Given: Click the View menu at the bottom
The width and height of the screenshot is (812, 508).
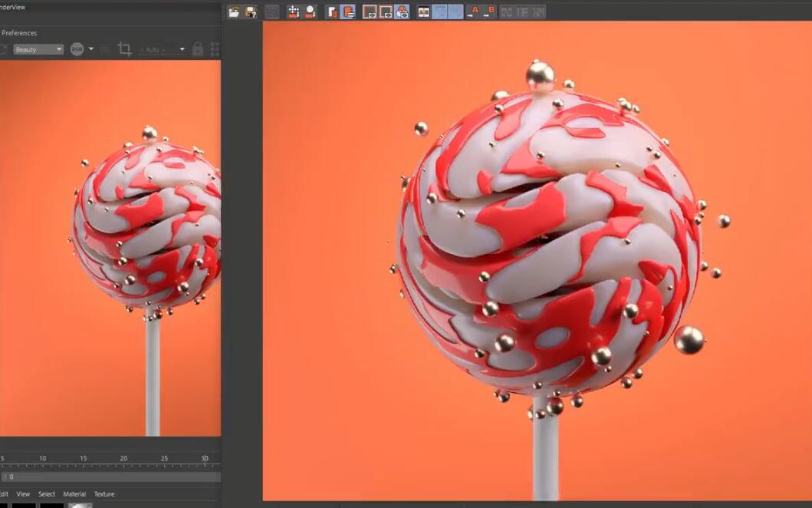Looking at the screenshot, I should click(x=23, y=493).
